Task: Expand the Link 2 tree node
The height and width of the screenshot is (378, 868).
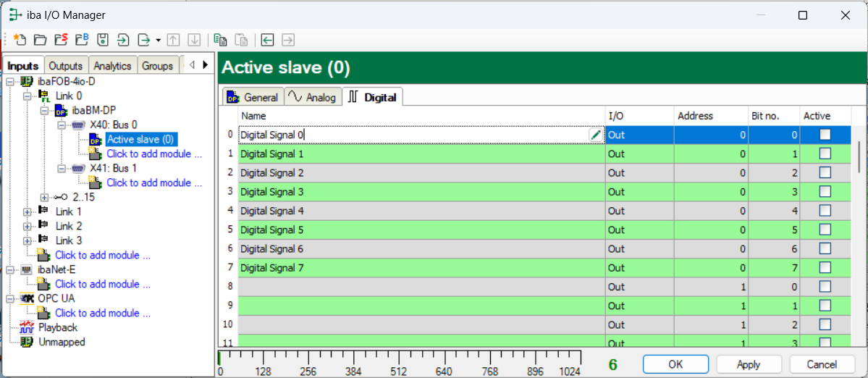Action: [28, 226]
